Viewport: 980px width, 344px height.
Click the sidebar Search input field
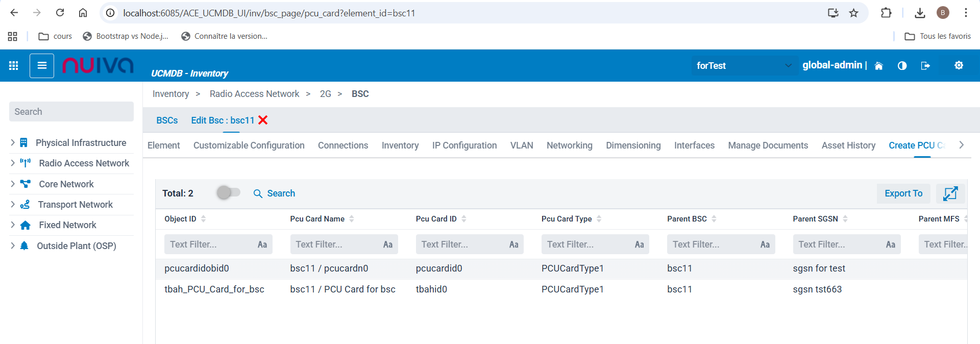tap(71, 112)
